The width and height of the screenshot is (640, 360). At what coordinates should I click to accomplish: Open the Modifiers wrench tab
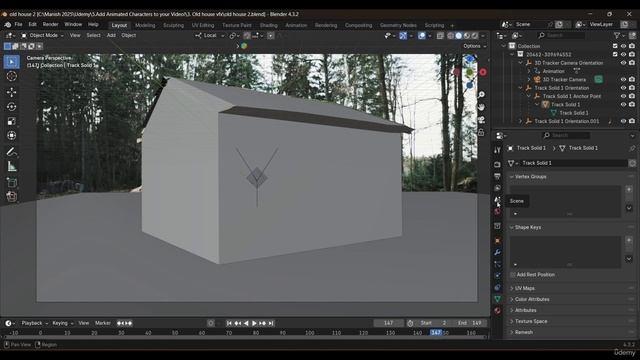[x=497, y=252]
